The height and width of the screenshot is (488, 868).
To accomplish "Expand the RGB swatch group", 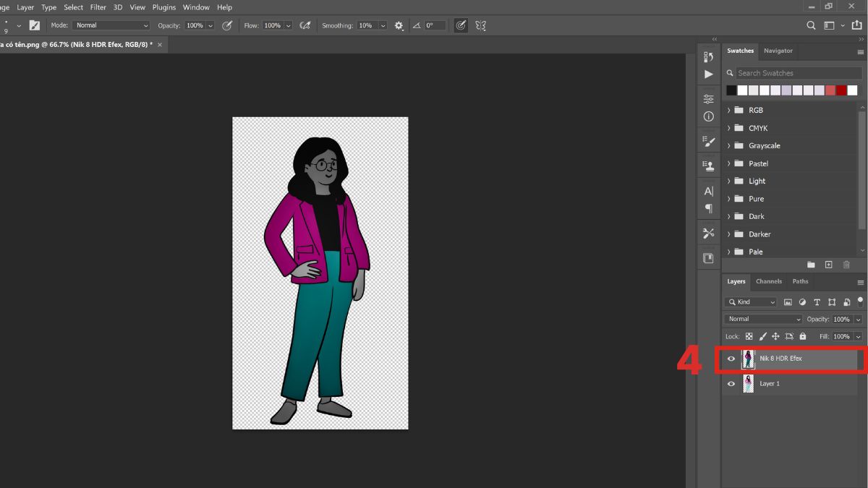I will [728, 111].
